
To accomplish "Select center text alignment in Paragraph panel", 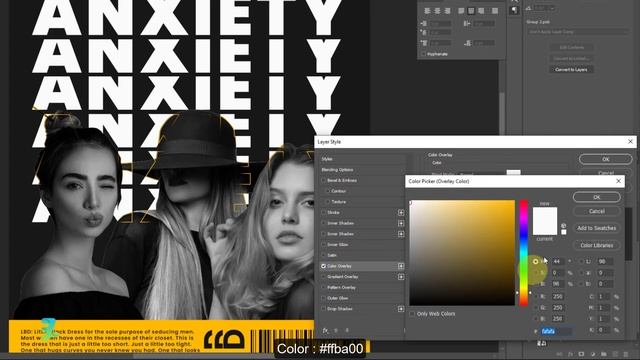I will [x=437, y=11].
